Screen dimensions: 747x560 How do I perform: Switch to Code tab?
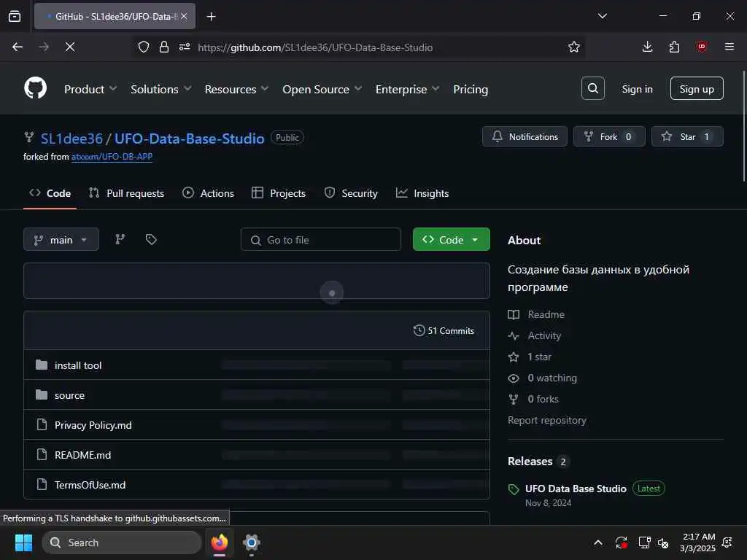50,193
